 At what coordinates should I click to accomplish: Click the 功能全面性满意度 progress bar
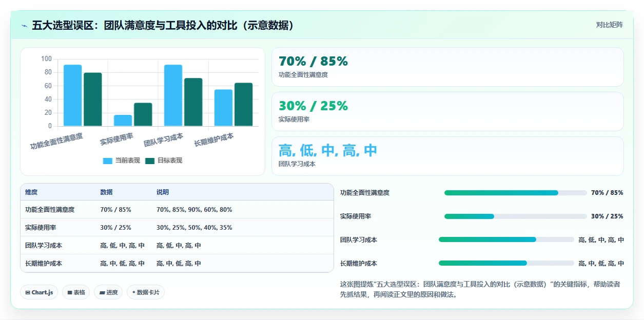(516, 193)
